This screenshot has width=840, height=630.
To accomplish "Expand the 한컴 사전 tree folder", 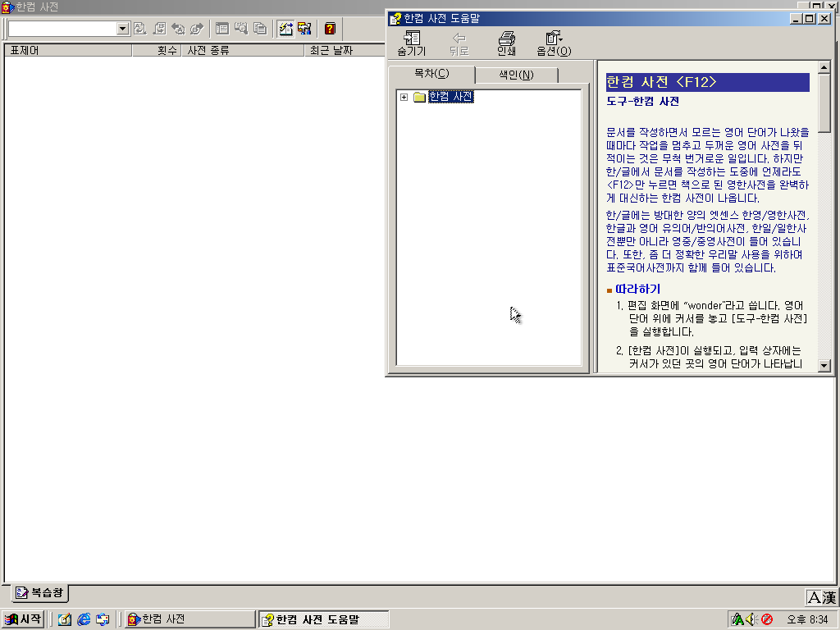I will tap(404, 97).
